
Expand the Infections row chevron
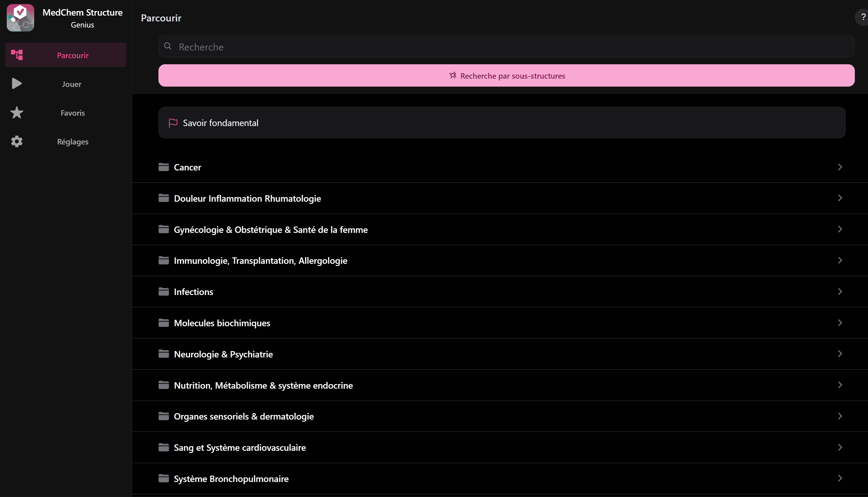pyautogui.click(x=840, y=292)
